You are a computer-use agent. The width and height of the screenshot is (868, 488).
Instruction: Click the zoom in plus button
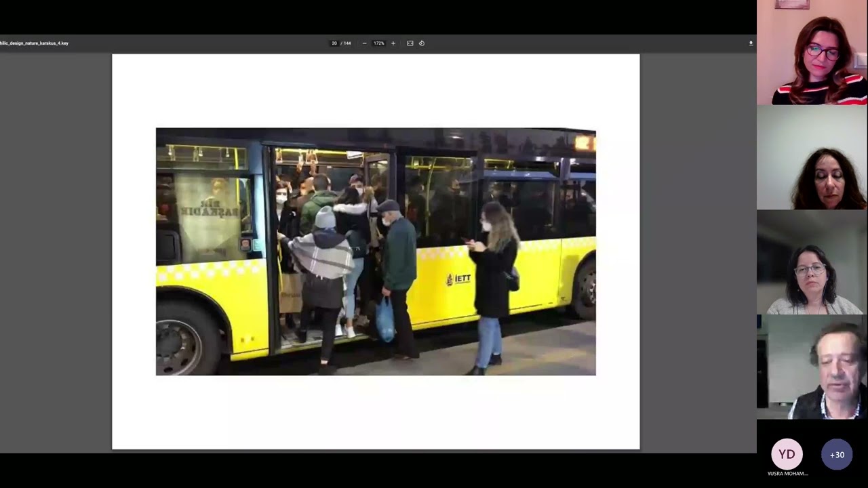click(393, 43)
